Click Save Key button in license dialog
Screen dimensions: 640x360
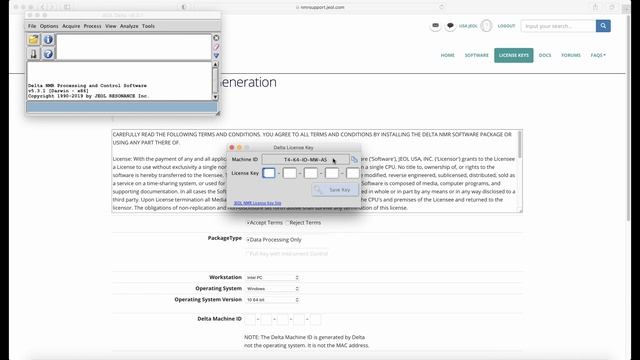[x=336, y=190]
